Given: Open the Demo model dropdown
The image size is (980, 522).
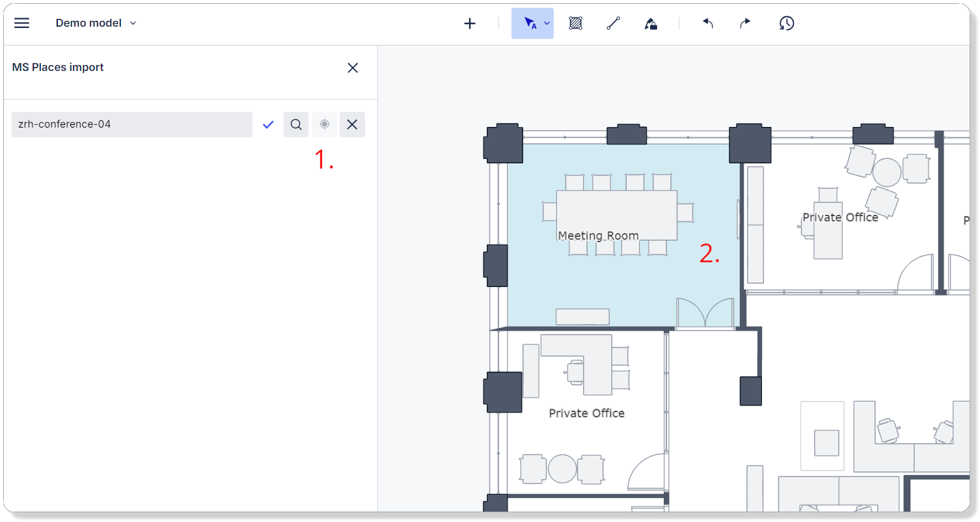Looking at the screenshot, I should coord(133,23).
